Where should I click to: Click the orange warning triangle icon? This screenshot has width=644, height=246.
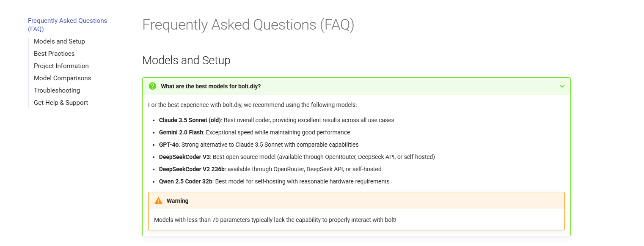159,201
